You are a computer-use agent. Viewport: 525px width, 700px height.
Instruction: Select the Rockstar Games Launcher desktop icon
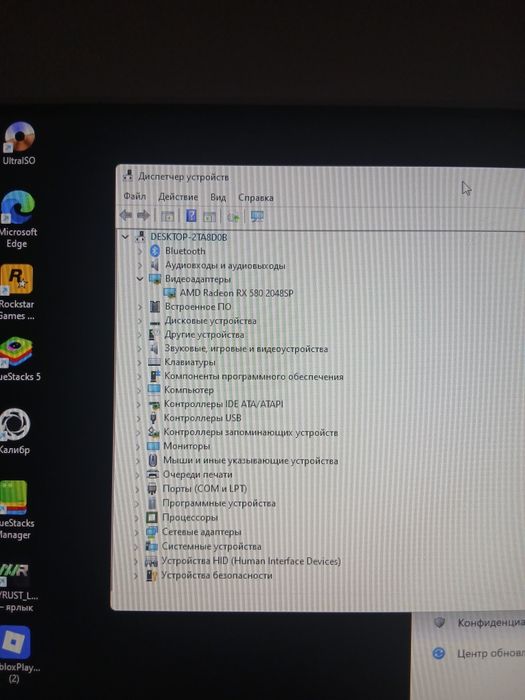pos(17,292)
